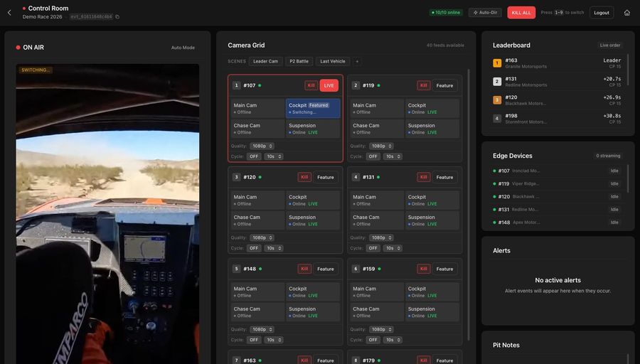
Task: Toggle the #107 cycle OFF switch
Action: 254,156
